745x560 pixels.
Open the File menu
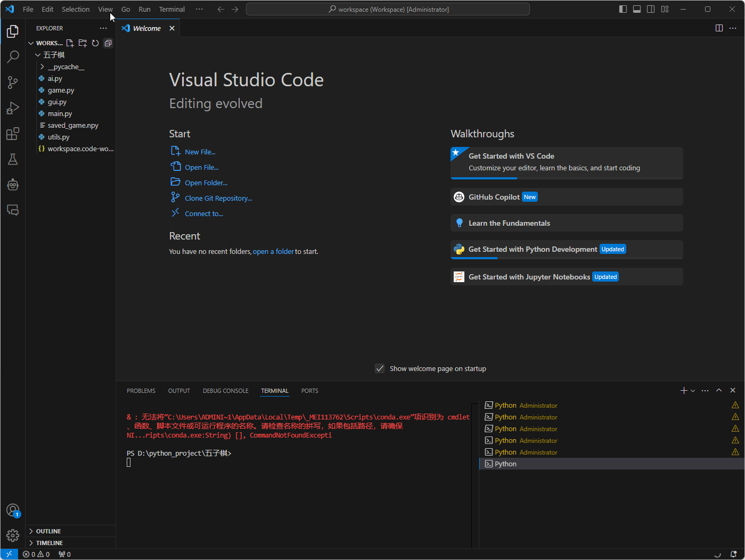pyautogui.click(x=28, y=9)
